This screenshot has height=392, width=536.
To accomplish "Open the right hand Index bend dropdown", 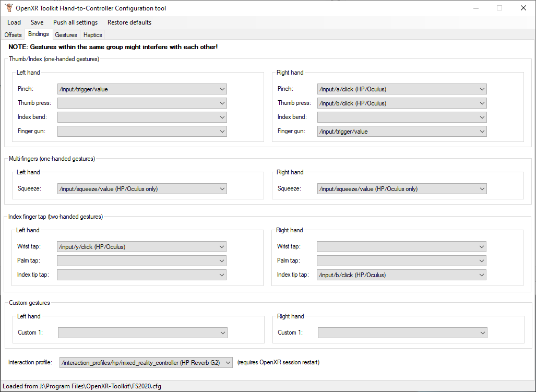I will point(402,117).
